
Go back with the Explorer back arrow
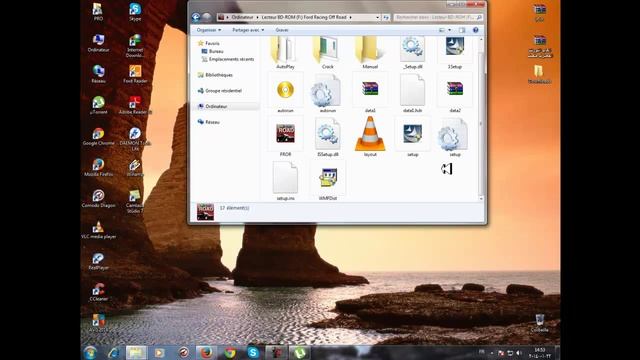[196, 17]
